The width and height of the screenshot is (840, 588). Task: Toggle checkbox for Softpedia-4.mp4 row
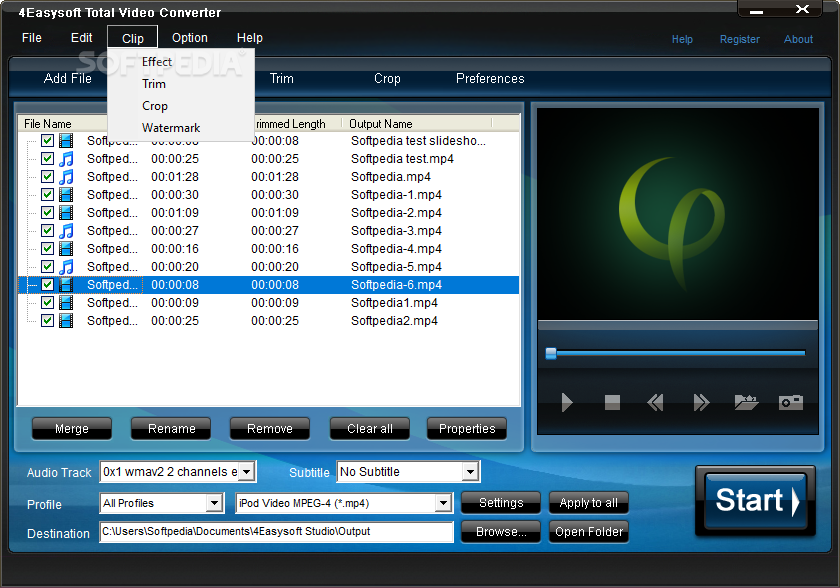point(47,249)
